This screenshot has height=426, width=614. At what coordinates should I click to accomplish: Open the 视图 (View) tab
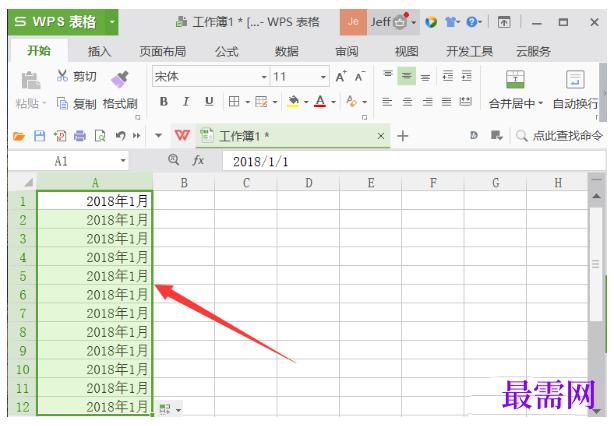click(x=406, y=51)
